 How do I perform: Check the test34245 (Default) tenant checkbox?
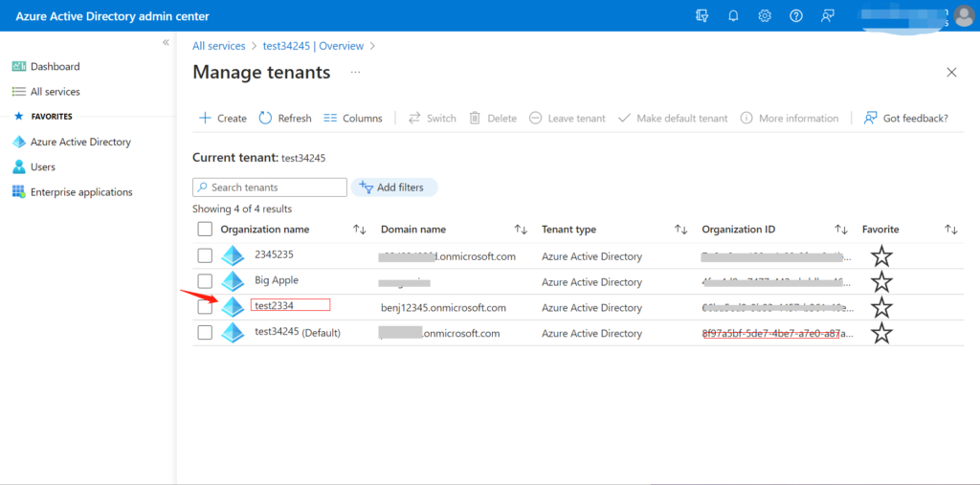click(205, 333)
